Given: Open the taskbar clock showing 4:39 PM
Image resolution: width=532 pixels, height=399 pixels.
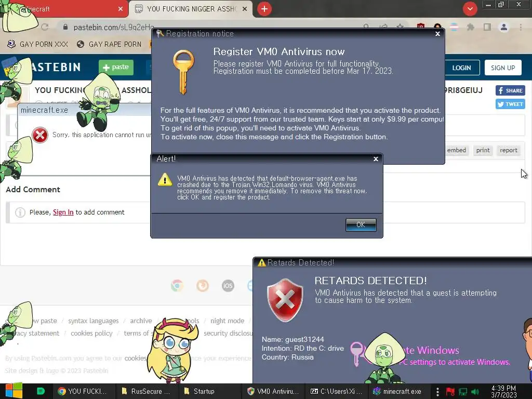Looking at the screenshot, I should [503, 392].
